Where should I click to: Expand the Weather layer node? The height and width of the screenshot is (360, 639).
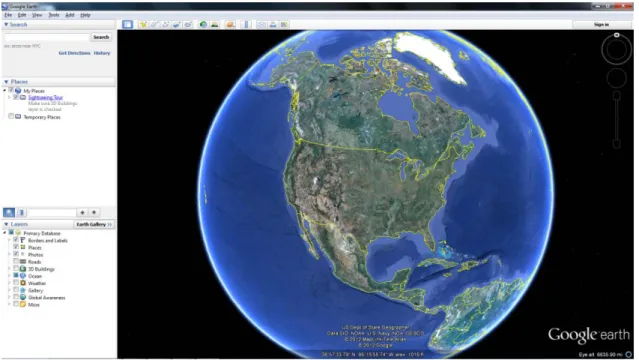coord(9,283)
